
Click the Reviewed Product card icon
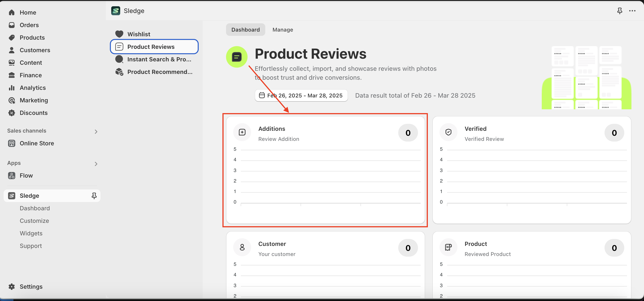point(448,247)
